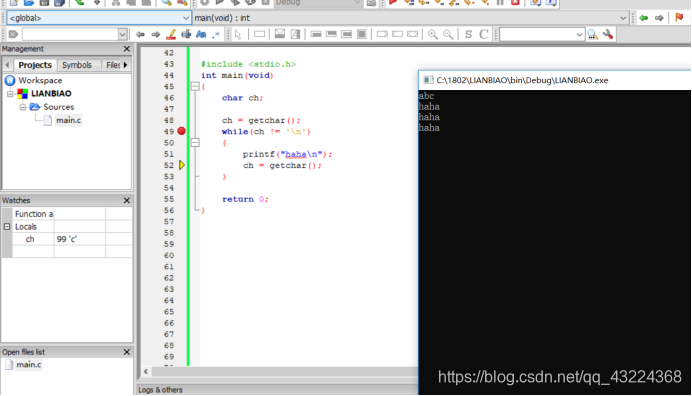Jump back with the green arrow
Image resolution: width=692 pixels, height=396 pixels.
643,18
